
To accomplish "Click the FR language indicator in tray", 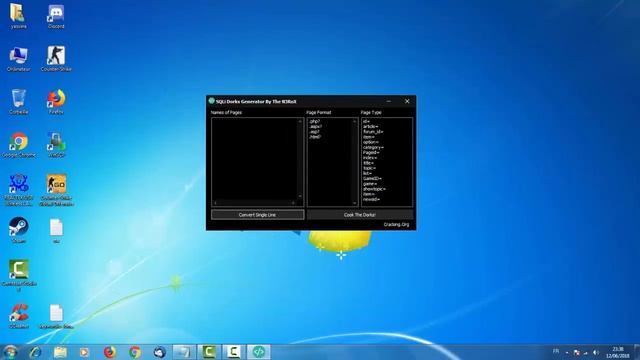I will [x=556, y=351].
